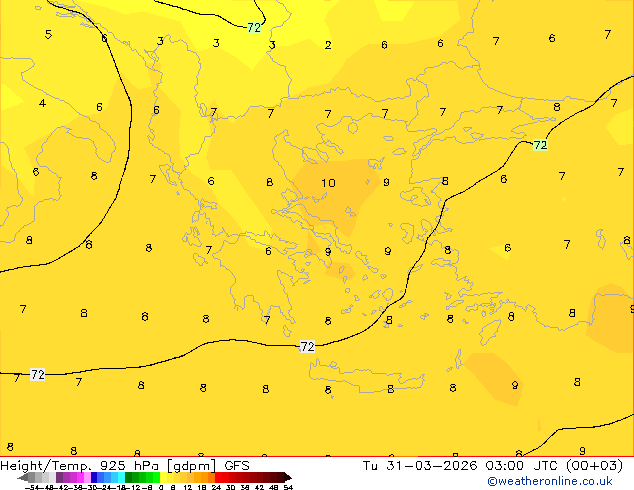This screenshot has width=634, height=490.
Task: Open the weatheronline.co.uk copyright link
Action: click(x=549, y=481)
